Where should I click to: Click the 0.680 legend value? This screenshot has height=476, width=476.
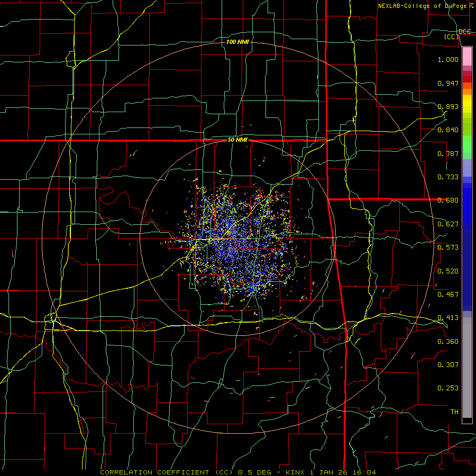coord(448,200)
